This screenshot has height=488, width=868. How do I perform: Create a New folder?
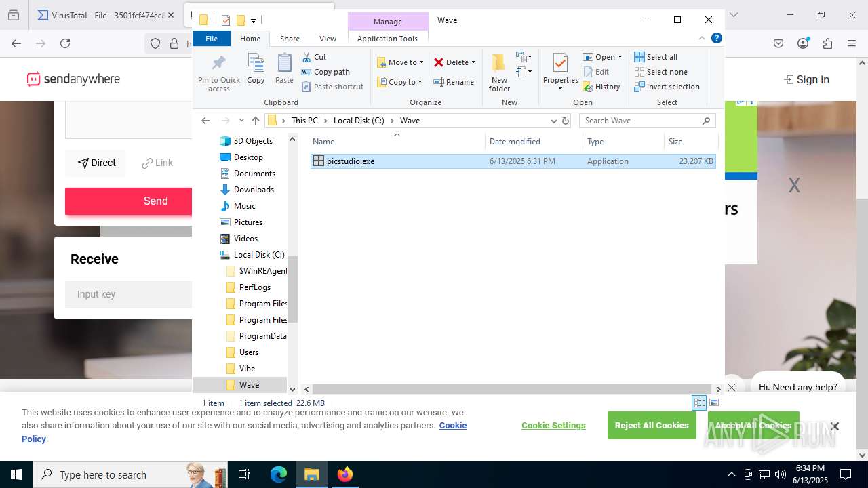499,73
